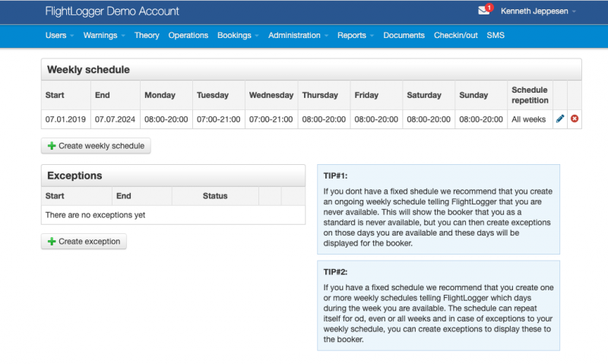
Task: Click the TIP#1 heading
Action: 335,176
